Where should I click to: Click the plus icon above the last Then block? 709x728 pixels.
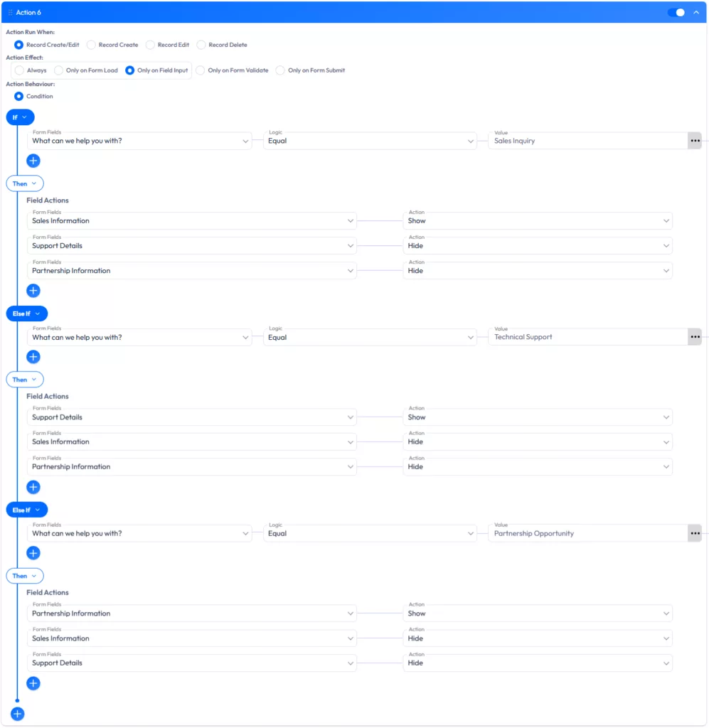tap(33, 552)
